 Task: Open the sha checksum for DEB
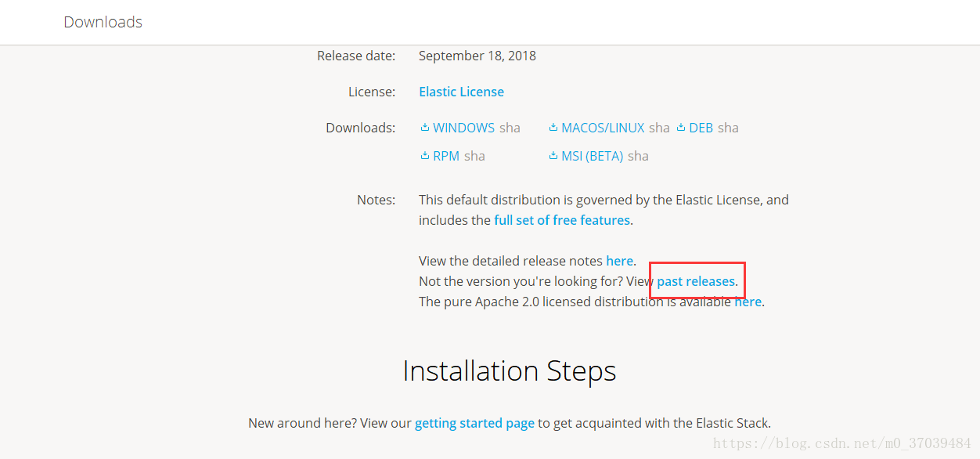pyautogui.click(x=729, y=128)
